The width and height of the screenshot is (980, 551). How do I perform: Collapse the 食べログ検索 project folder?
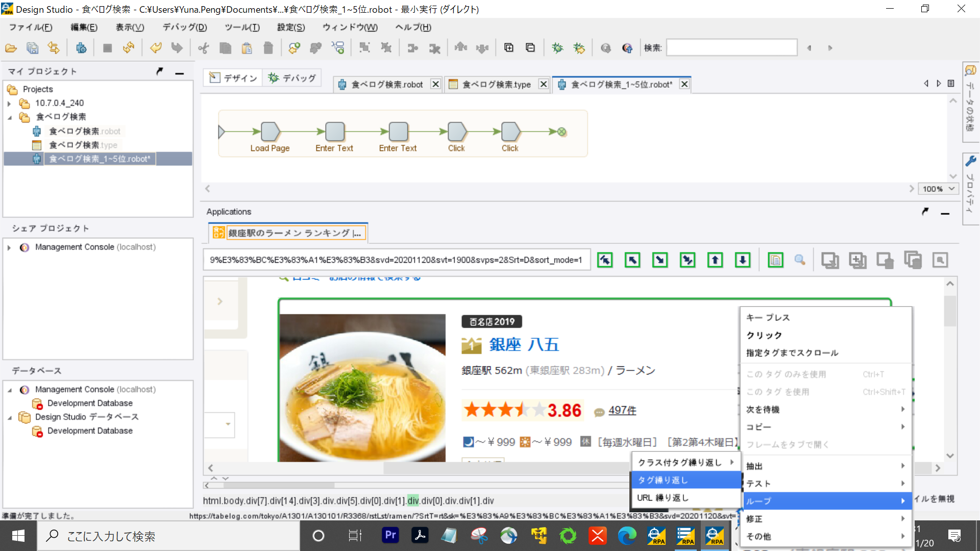(9, 117)
